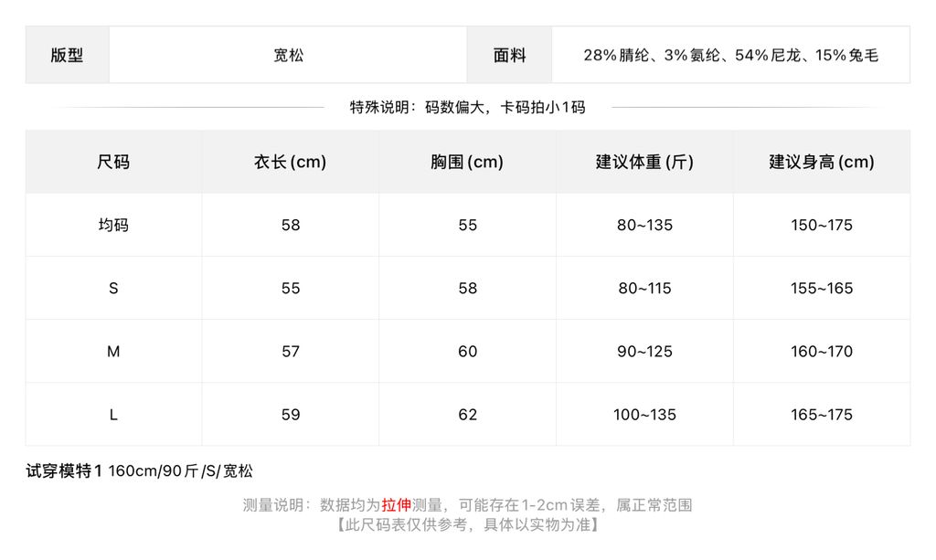
Task: Select the 胸围 value 55 in 均码 row
Action: pyautogui.click(x=468, y=225)
